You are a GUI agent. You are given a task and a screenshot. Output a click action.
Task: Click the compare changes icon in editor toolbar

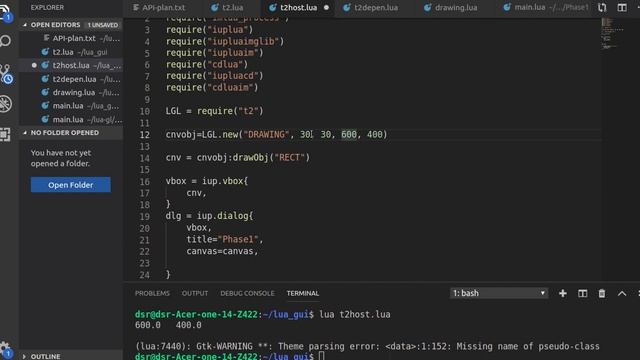pos(602,7)
